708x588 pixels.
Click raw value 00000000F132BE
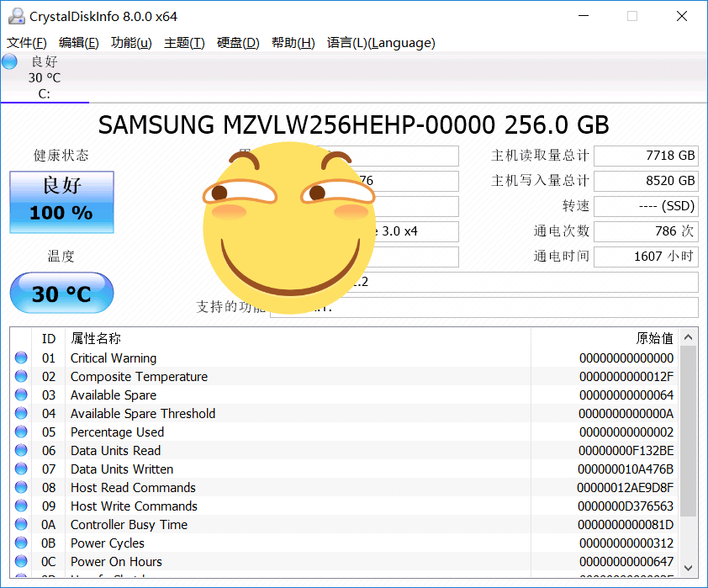point(626,451)
